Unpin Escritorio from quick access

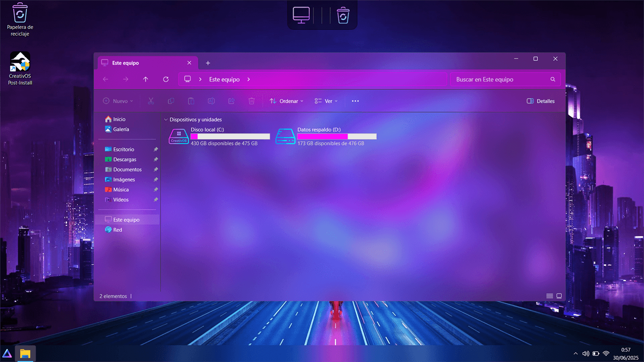pos(156,149)
